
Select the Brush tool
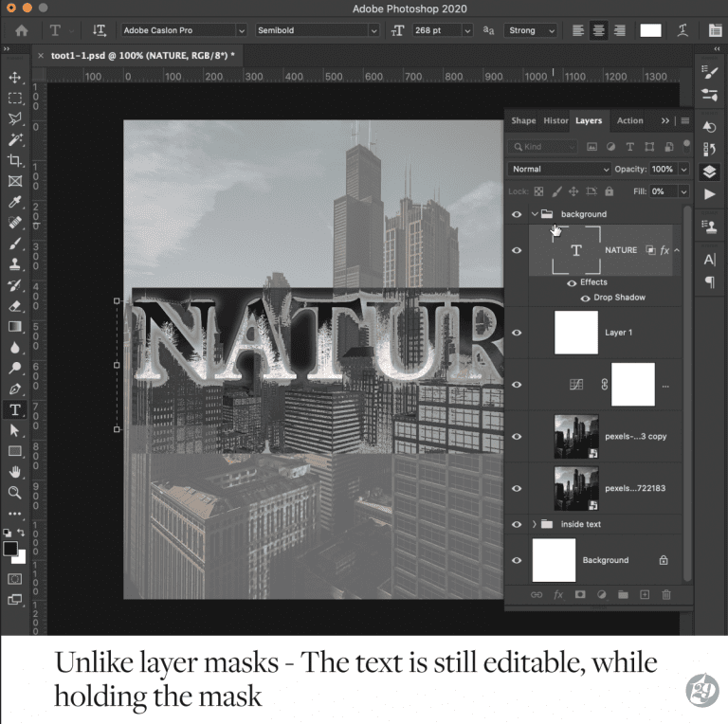pyautogui.click(x=15, y=244)
